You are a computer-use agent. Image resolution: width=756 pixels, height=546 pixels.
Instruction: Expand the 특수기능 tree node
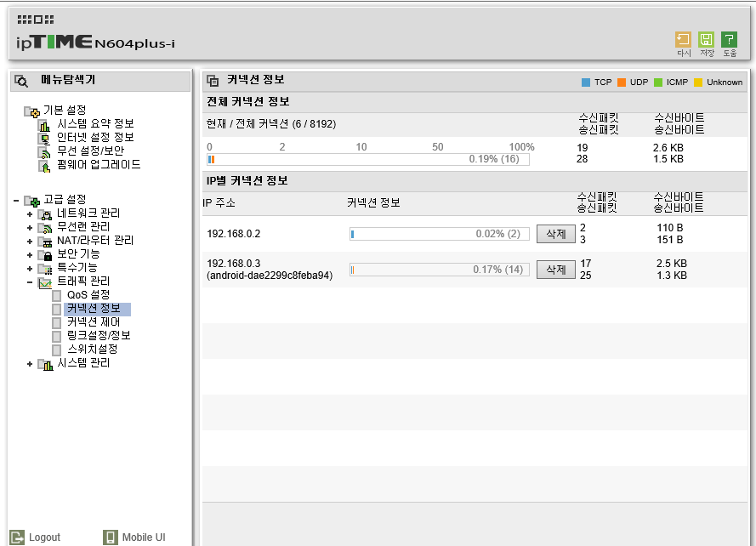coord(30,268)
